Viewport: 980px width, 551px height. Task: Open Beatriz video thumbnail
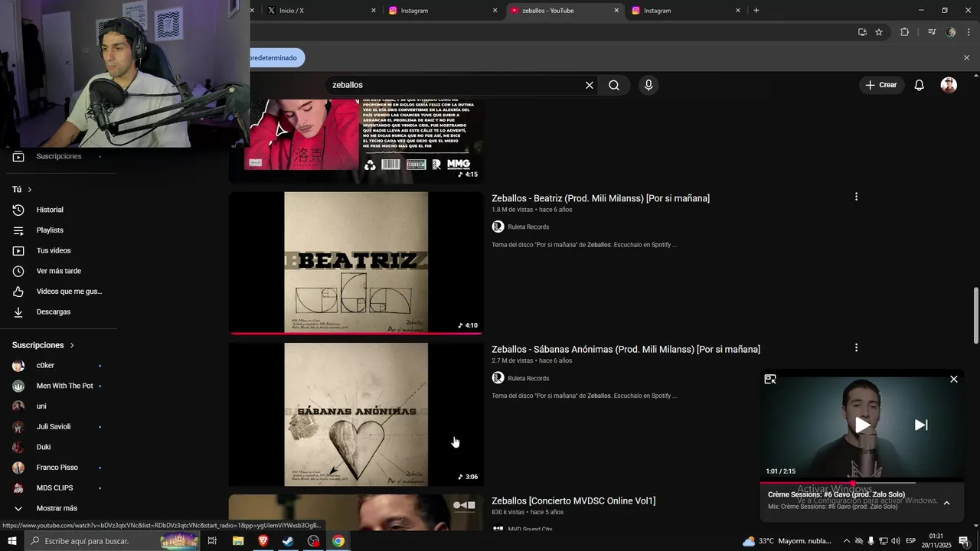coord(356,262)
